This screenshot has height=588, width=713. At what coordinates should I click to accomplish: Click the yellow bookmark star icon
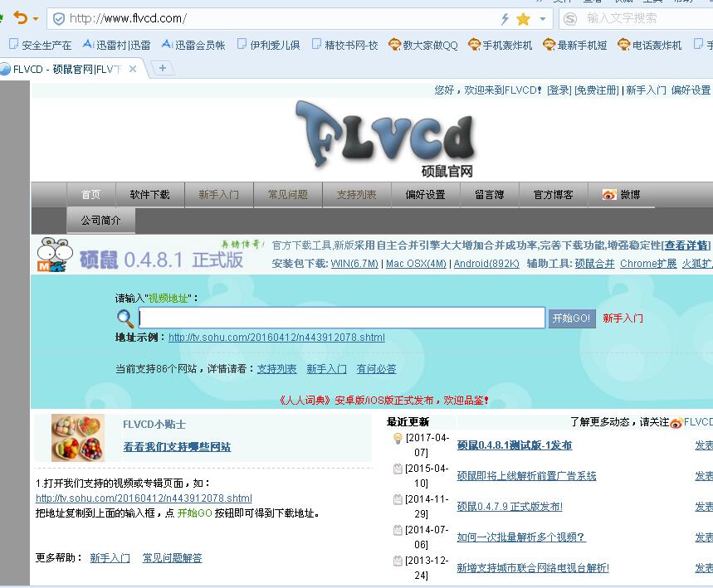coord(524,18)
